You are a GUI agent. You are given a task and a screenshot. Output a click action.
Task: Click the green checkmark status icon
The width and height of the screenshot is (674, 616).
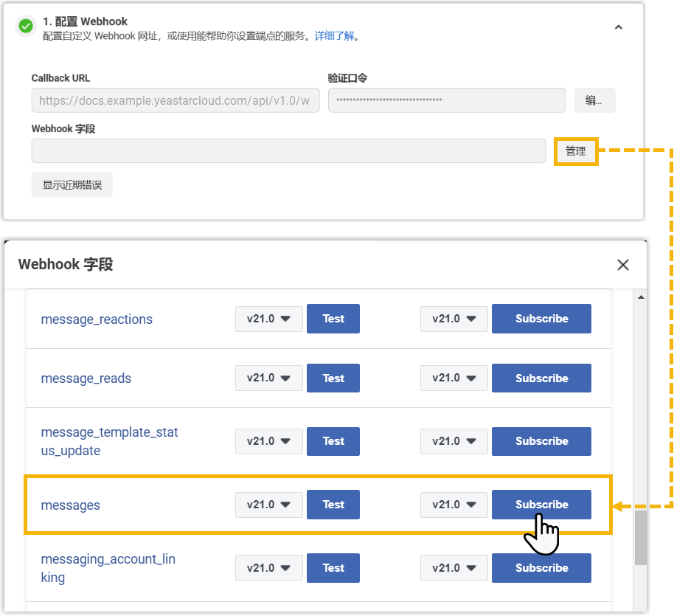click(x=26, y=27)
